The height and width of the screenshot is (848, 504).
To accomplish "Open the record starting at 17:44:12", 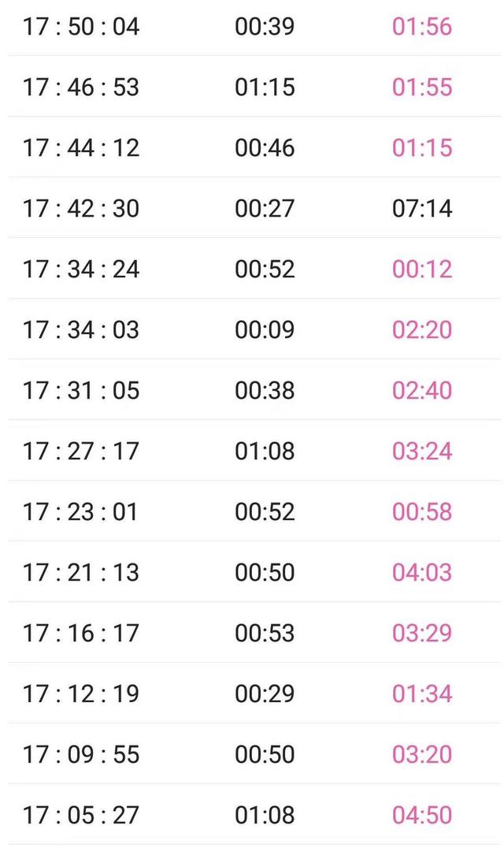I will [x=80, y=147].
